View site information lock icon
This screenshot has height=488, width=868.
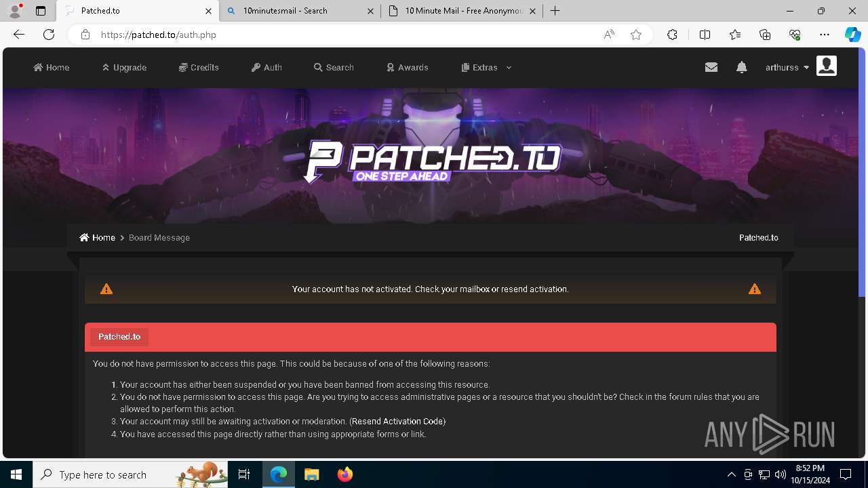[x=85, y=35]
